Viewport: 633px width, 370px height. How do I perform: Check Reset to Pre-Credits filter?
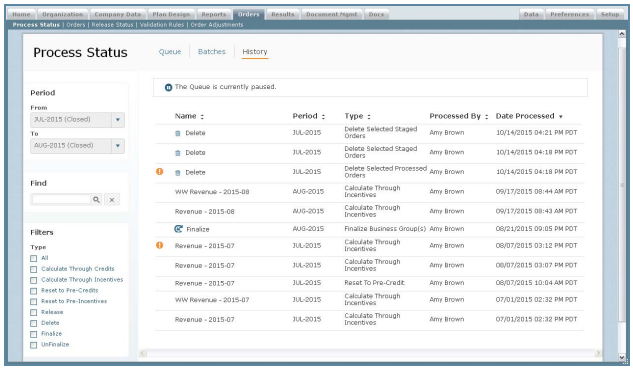point(34,291)
